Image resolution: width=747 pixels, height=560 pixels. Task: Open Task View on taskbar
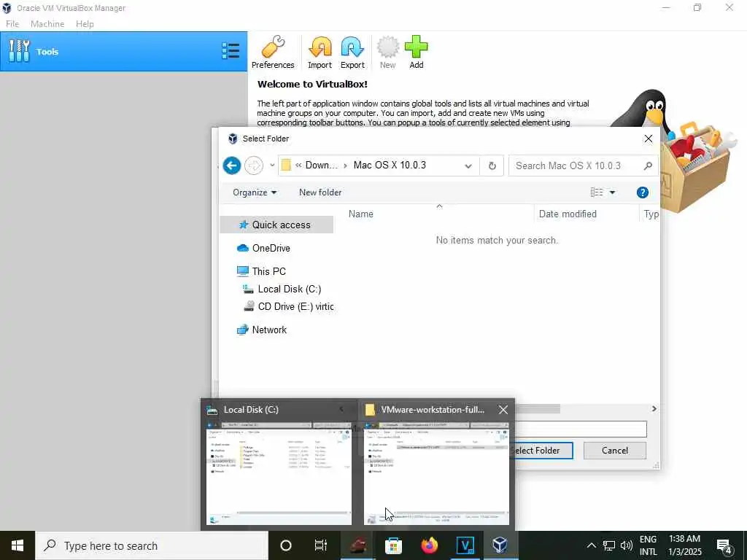(x=321, y=545)
